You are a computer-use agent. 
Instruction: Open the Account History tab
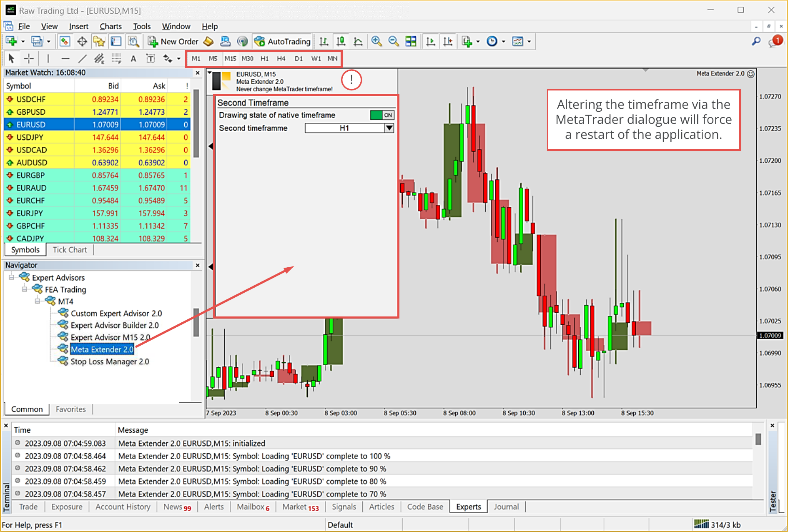tap(123, 507)
